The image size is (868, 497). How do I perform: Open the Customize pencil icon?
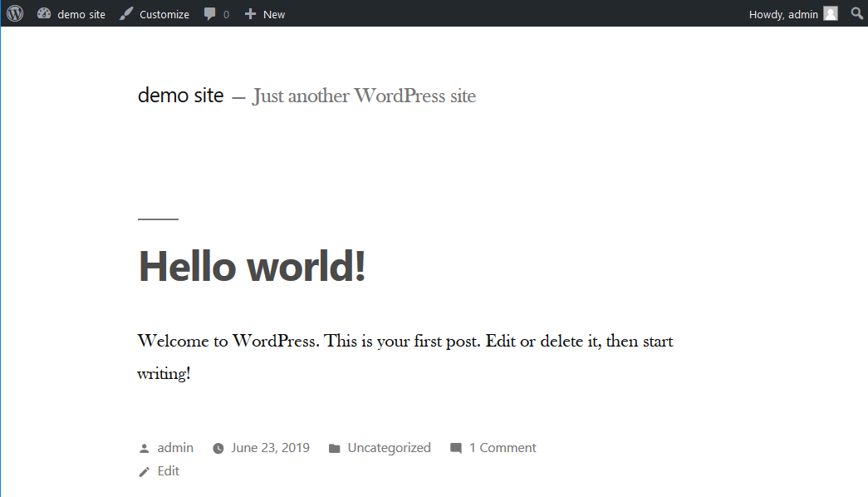point(125,13)
